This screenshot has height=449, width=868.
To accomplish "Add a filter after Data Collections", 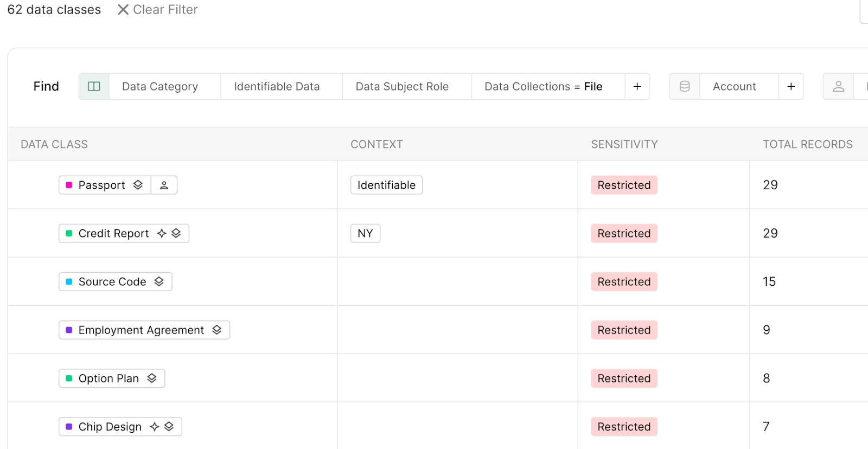I will [637, 87].
